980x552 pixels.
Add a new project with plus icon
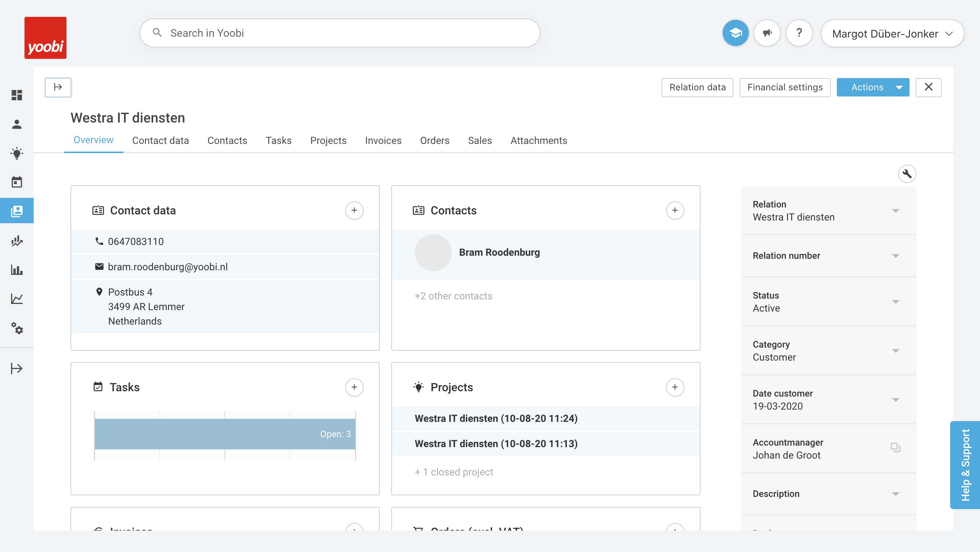(x=675, y=387)
